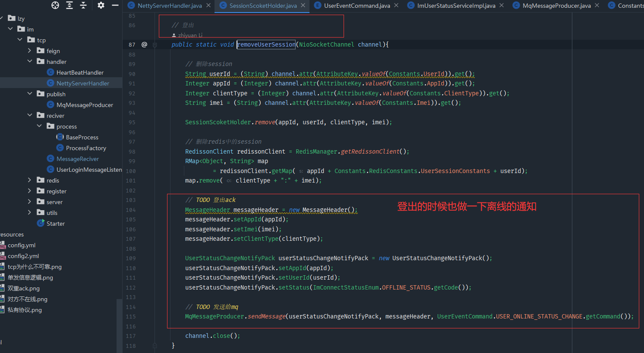Collapse the process folder chevron
644x353 pixels.
39,126
